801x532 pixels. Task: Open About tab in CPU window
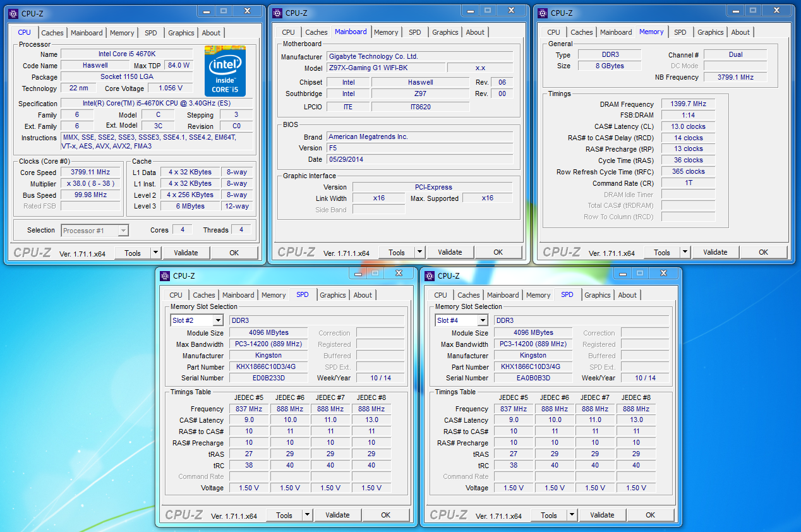211,33
